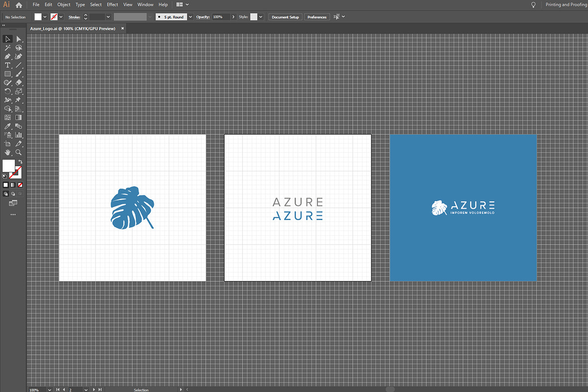Select the Hand tool
Image resolution: width=588 pixels, height=392 pixels.
(8, 152)
